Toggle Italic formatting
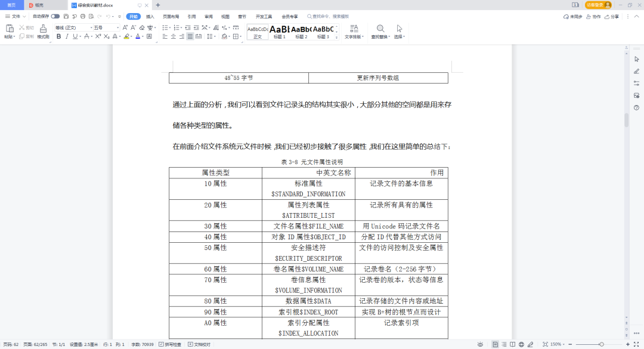The image size is (644, 349). click(67, 36)
